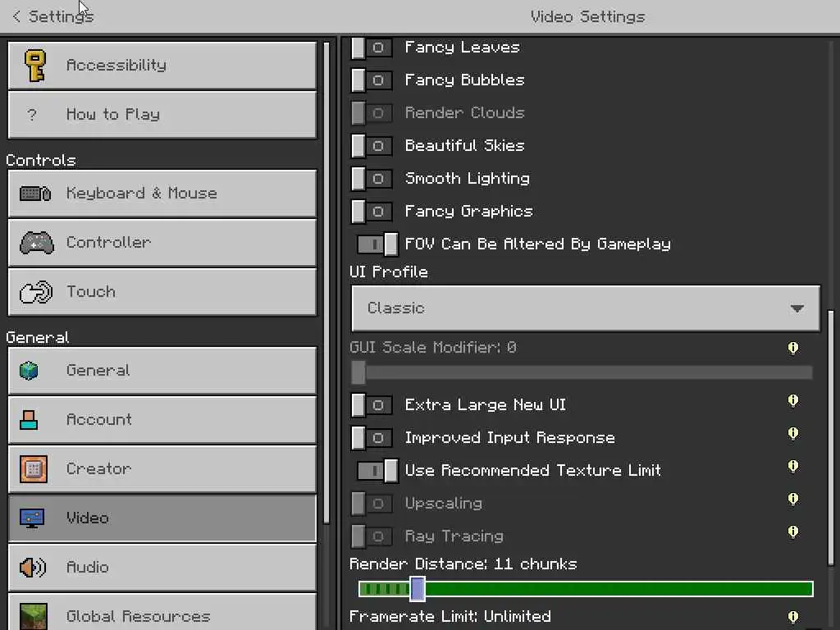The image size is (840, 630).
Task: Open Account settings
Action: tap(162, 420)
